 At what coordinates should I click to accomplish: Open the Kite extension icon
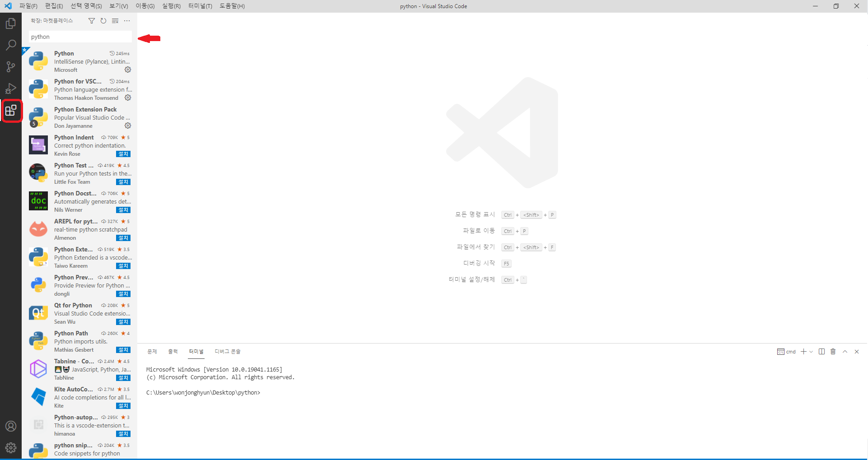click(x=38, y=397)
